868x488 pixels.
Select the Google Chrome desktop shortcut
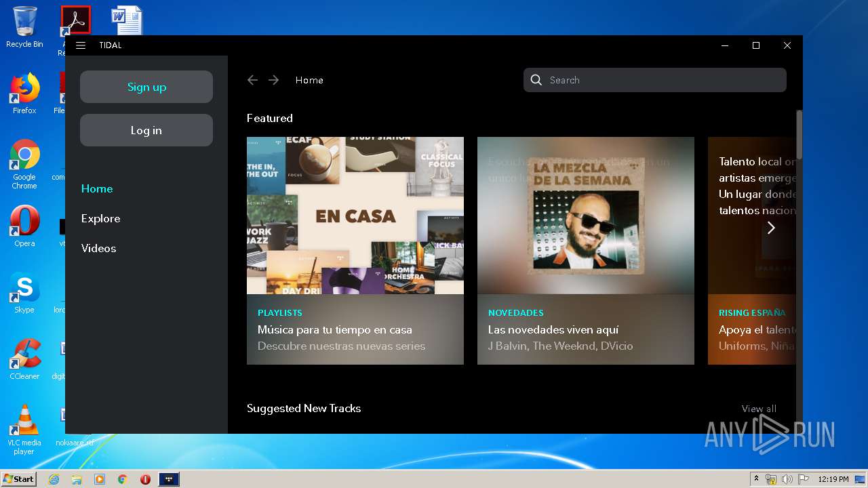tap(24, 164)
